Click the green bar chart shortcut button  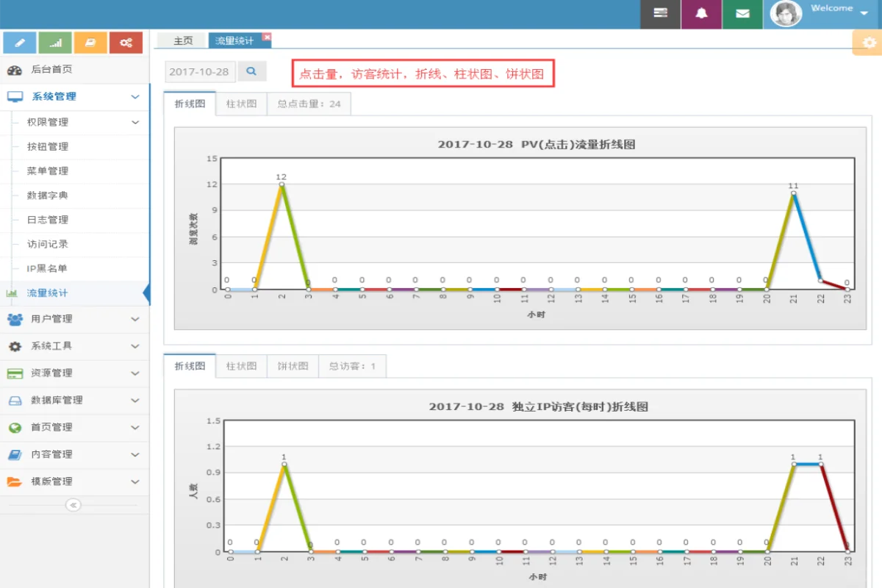click(55, 43)
